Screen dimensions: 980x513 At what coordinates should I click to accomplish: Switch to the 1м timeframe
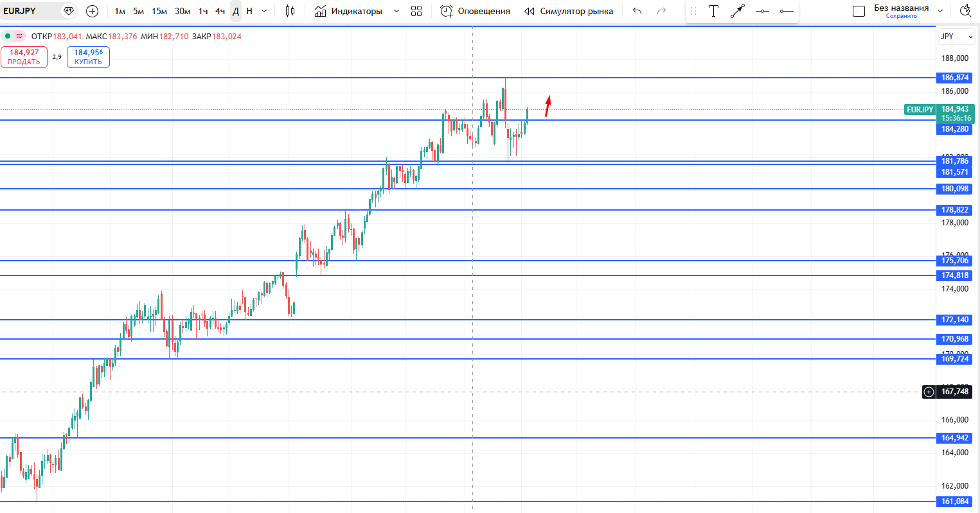[x=120, y=11]
